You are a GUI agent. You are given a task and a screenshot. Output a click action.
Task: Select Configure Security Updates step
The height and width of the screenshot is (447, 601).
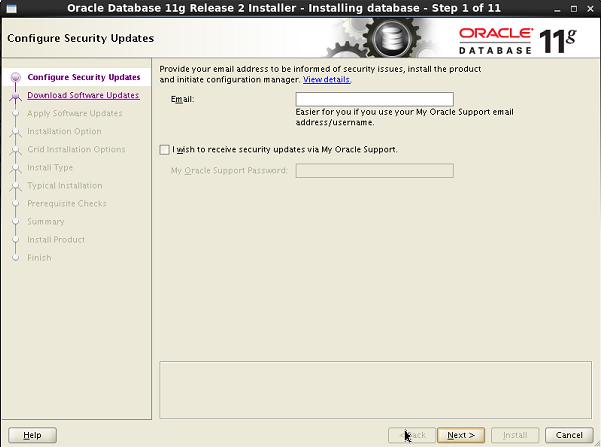84,77
